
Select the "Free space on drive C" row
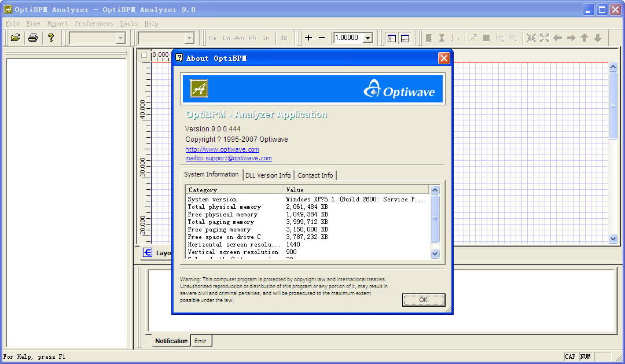[x=308, y=237]
